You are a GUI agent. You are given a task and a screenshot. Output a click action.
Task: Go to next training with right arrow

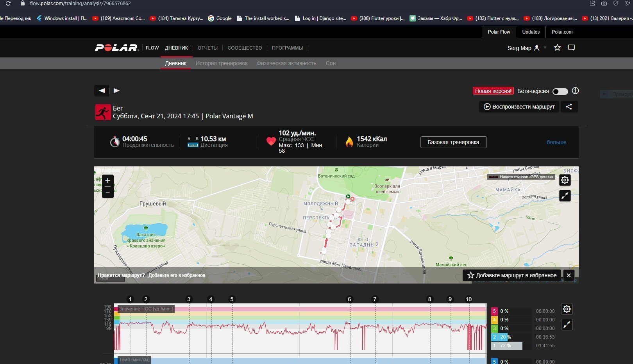(116, 90)
